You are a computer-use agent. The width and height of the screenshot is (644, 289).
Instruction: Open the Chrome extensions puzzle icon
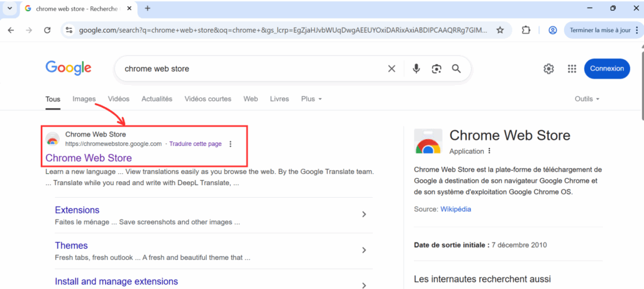tap(526, 30)
